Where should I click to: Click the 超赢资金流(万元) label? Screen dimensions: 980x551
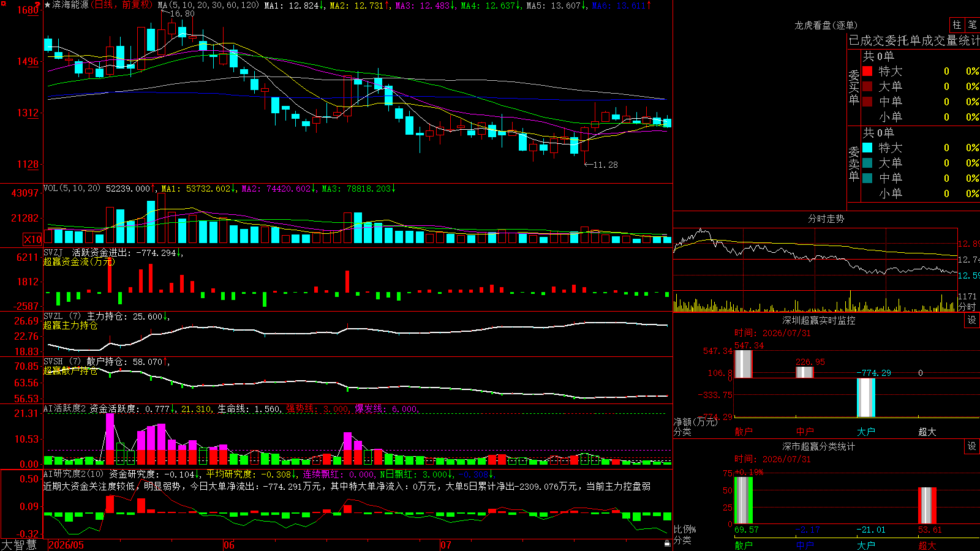tap(79, 261)
